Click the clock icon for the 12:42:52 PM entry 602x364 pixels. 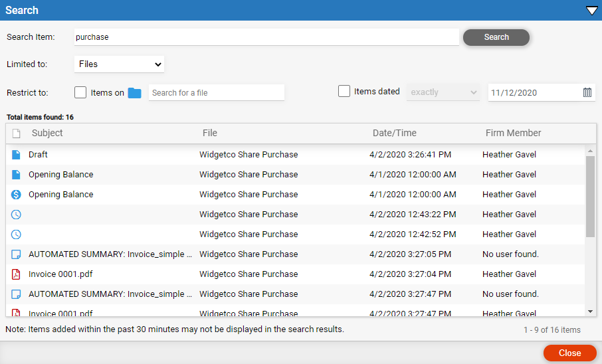point(16,234)
